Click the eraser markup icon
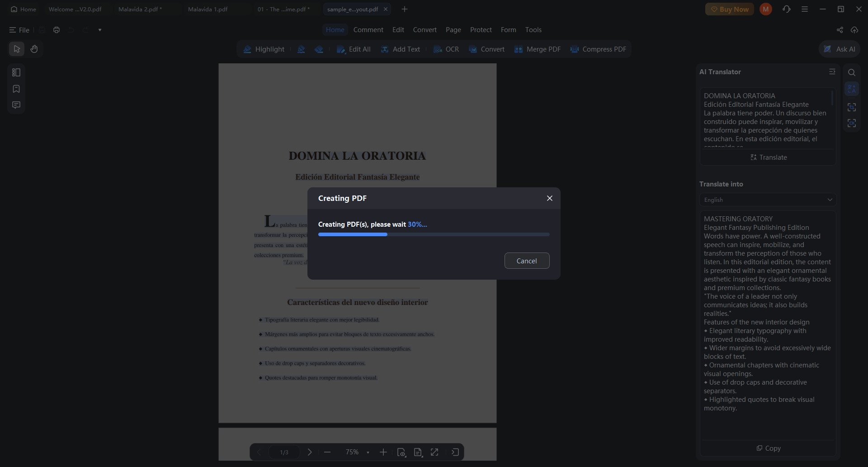The height and width of the screenshot is (467, 868). click(x=319, y=49)
